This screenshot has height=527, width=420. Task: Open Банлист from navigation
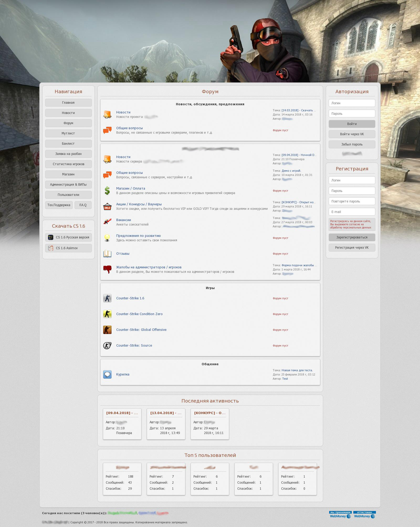(x=69, y=144)
